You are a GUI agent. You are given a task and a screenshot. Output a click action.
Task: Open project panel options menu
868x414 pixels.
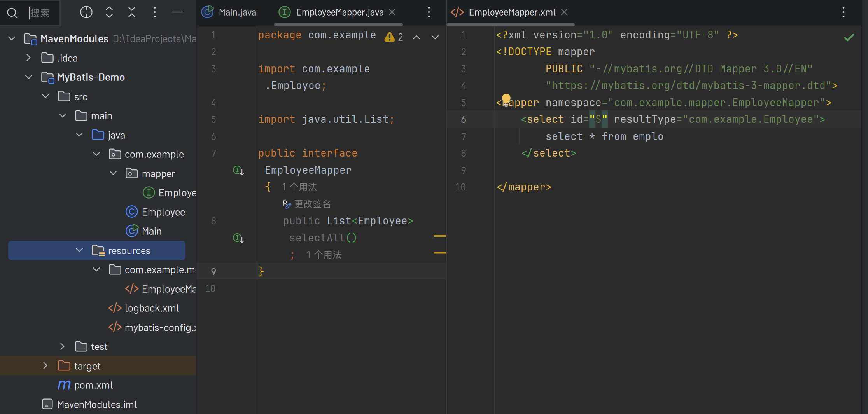click(x=154, y=12)
